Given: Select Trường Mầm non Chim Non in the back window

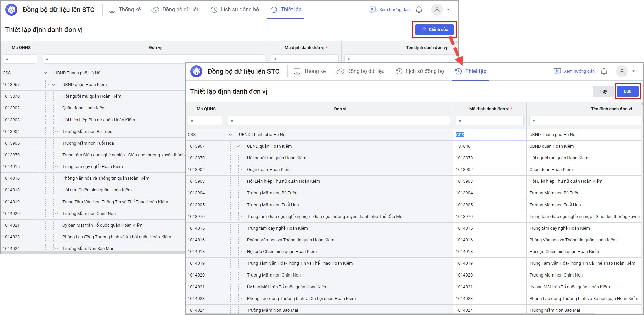Looking at the screenshot, I should [x=89, y=214].
